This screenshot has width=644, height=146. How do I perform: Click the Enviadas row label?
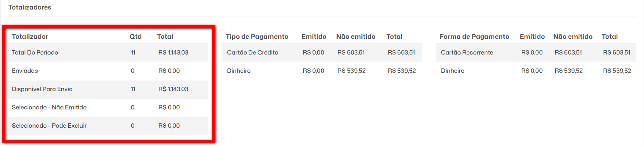[25, 71]
